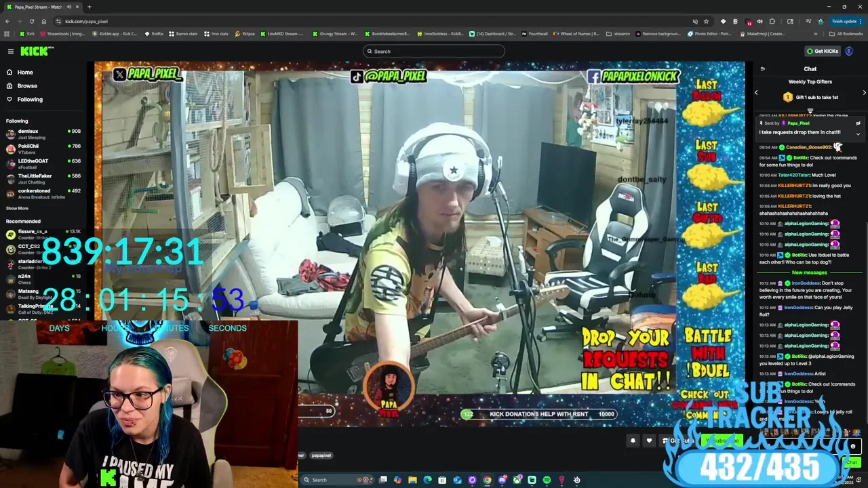
Task: Open a new browser tab
Action: pos(89,7)
